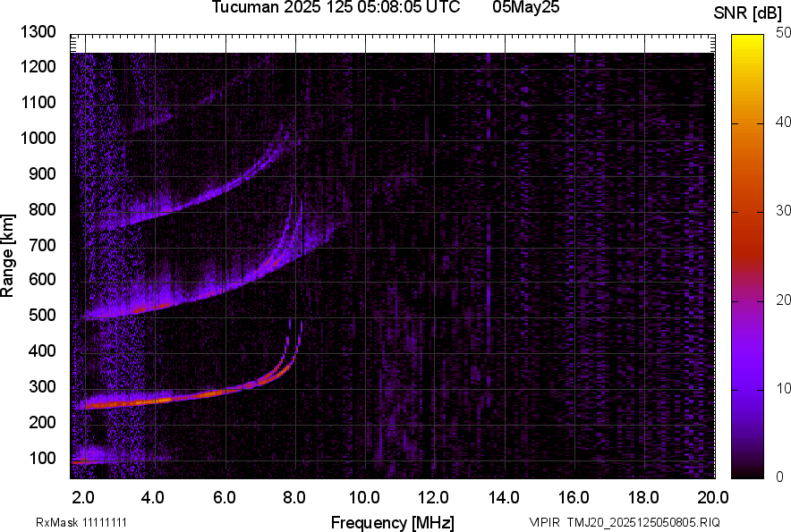Click the 14.0 frequency tick label
Viewport: 791px width, 532px height.
pos(504,498)
